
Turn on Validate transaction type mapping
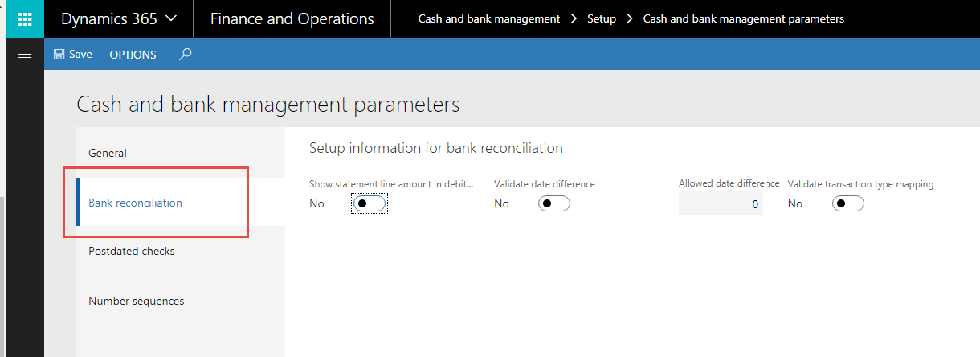pyautogui.click(x=847, y=204)
